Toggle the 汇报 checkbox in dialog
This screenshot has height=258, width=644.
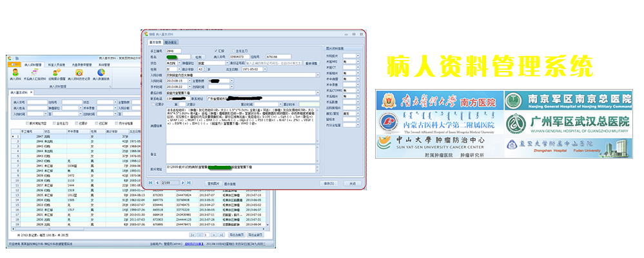point(216,50)
